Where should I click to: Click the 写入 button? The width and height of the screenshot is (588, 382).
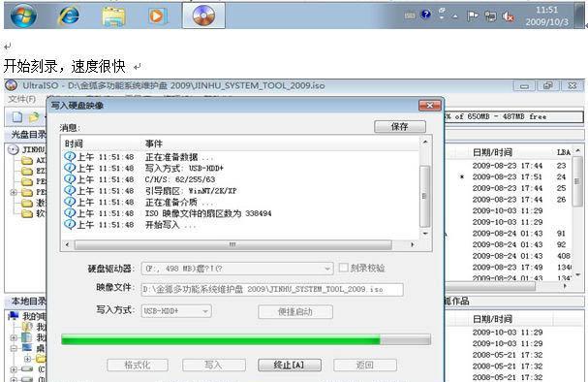pos(214,365)
